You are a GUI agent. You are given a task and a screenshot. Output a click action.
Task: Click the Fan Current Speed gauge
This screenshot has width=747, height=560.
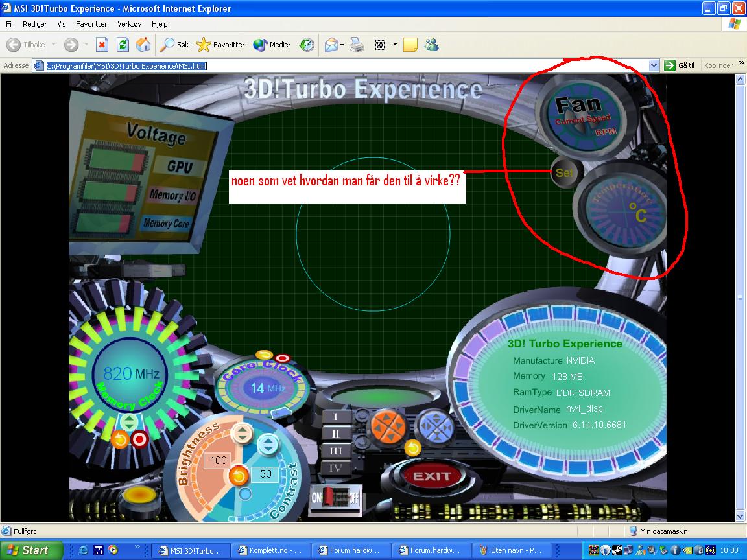point(585,117)
